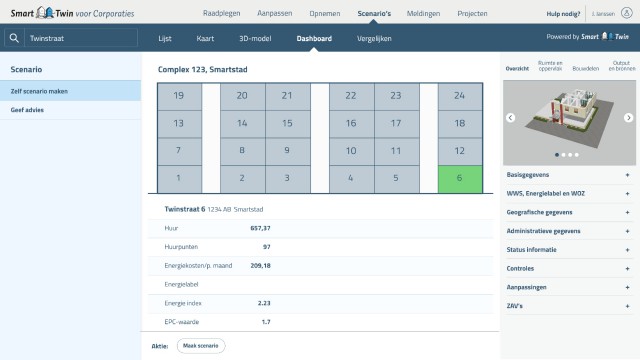Select second carousel dot indicator
640x360 pixels.
click(563, 155)
